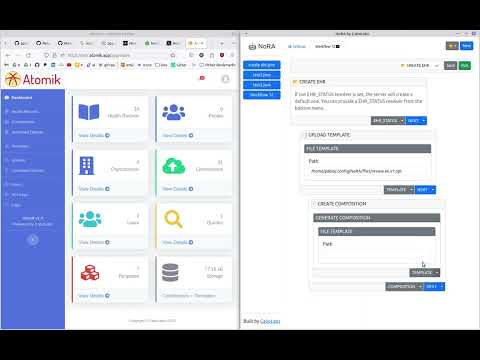Screen dimensions: 480x360
Task: Click the open book Health Records icon in Atomik
Action: click(89, 112)
